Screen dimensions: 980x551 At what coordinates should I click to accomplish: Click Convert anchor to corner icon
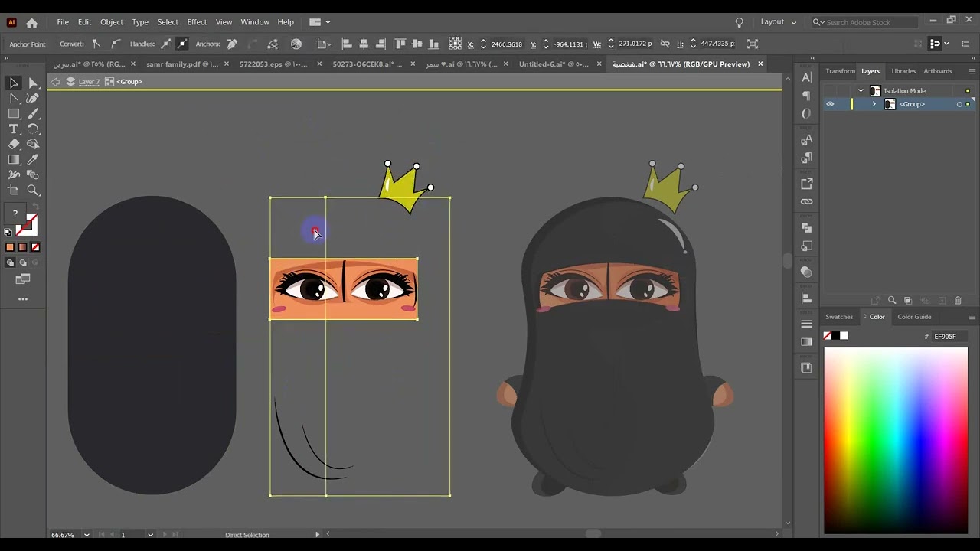point(96,44)
